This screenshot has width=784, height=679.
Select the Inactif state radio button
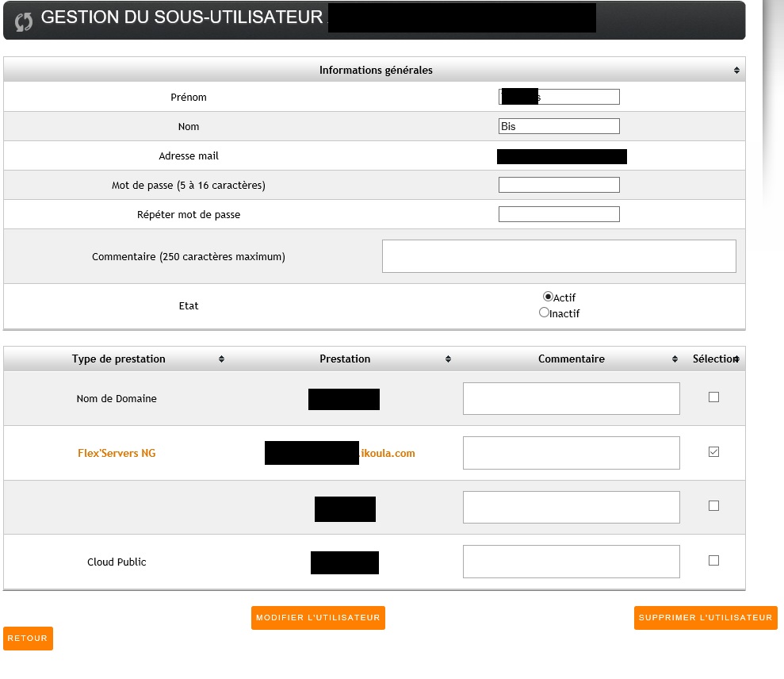pos(544,313)
